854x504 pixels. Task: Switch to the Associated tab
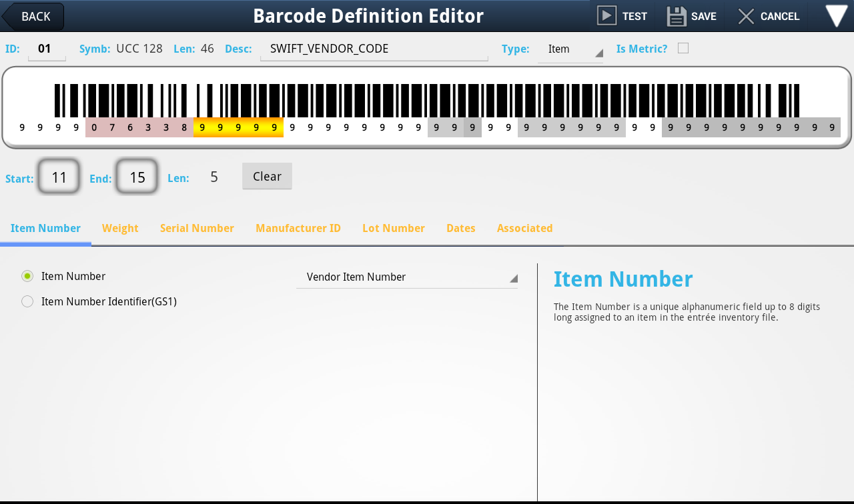[x=524, y=228]
